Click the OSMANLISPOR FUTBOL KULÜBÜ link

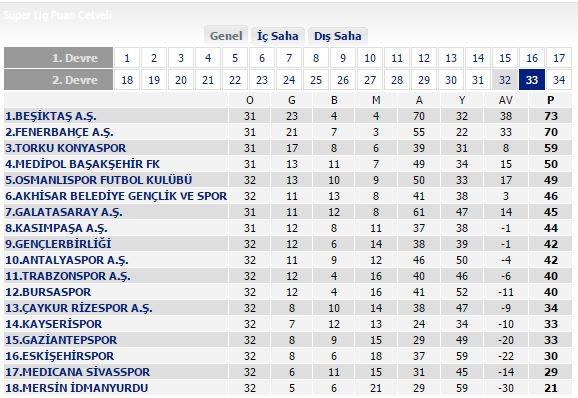[99, 180]
